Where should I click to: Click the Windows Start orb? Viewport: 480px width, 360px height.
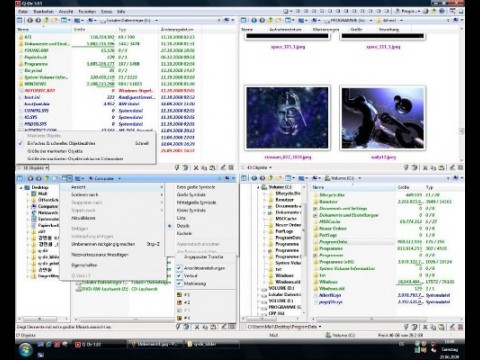point(25,350)
